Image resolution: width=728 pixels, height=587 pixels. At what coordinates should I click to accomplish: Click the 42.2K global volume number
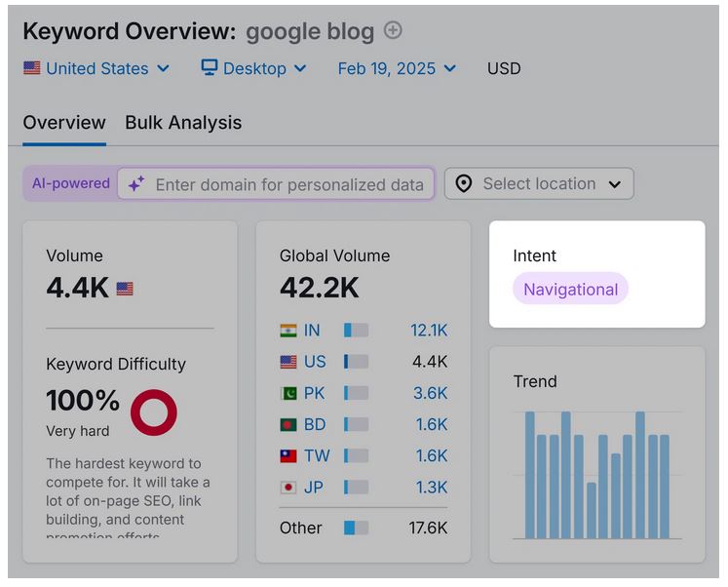[320, 288]
